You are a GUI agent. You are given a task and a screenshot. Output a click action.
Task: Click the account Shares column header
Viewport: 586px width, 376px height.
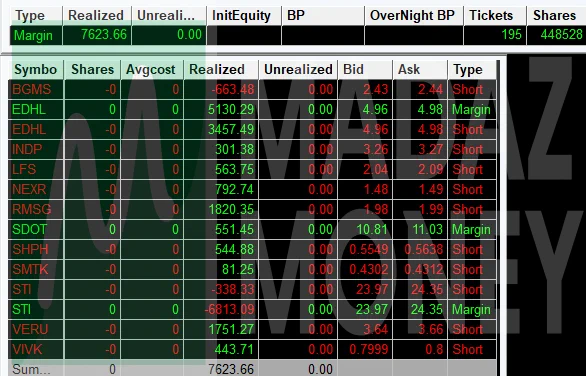[x=556, y=16]
